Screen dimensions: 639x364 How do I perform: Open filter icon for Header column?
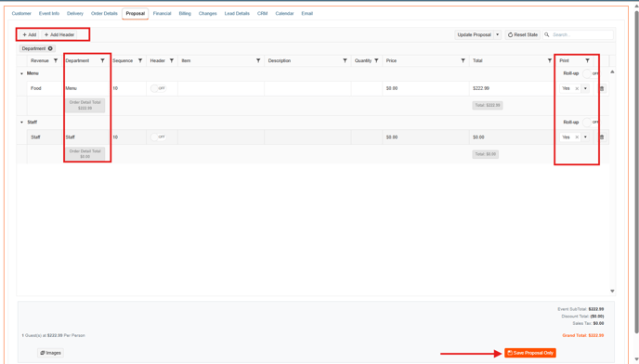172,60
